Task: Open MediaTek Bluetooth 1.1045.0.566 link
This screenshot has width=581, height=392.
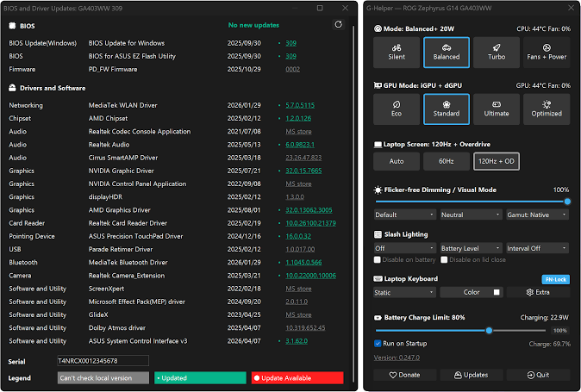Action: 303,263
